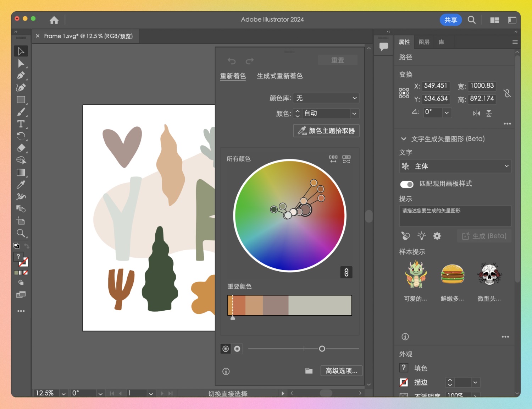Screen dimensions: 532x409
Task: Click the fill color swatch in 外观
Action: click(404, 368)
